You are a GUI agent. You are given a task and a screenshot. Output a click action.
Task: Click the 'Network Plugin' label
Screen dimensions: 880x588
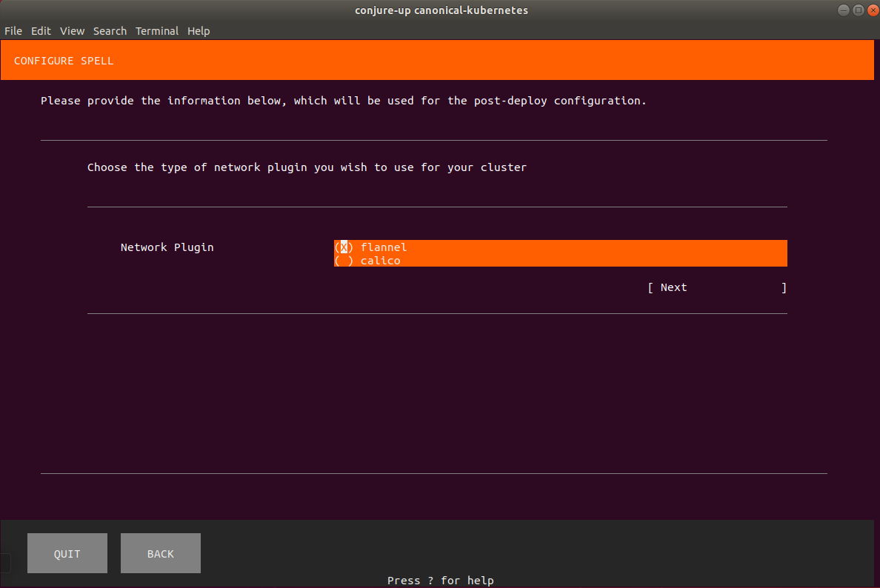(x=167, y=247)
